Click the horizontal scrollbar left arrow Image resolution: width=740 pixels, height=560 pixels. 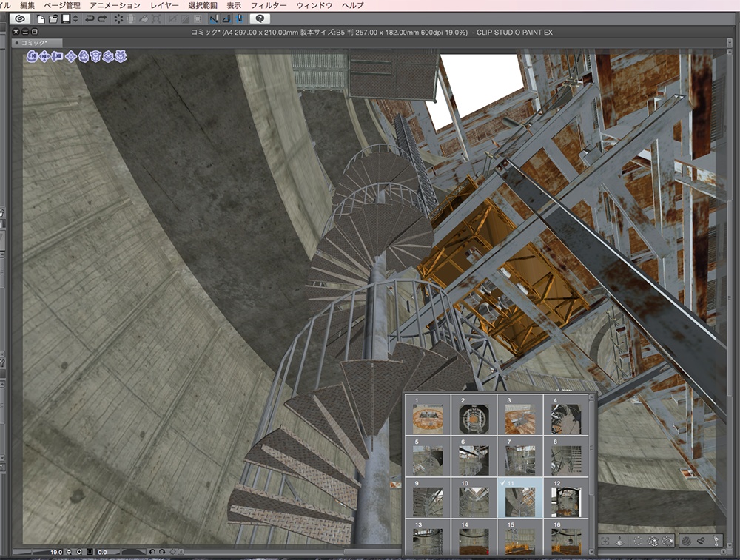[181, 552]
